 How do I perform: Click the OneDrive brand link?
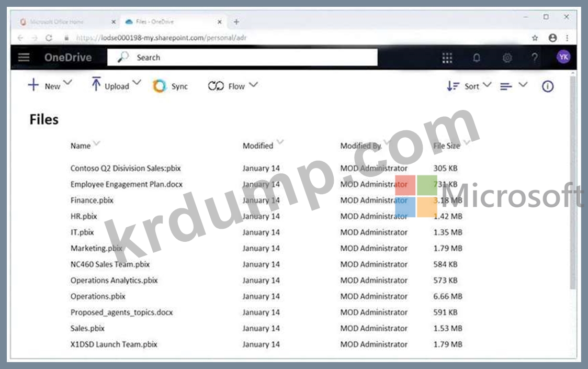(68, 58)
